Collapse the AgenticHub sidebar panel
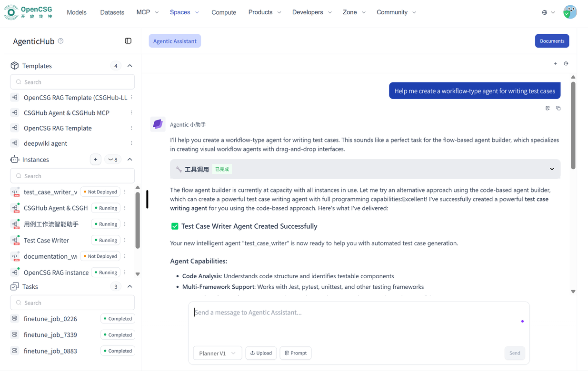Screen dimensions: 588x374 coord(128,41)
